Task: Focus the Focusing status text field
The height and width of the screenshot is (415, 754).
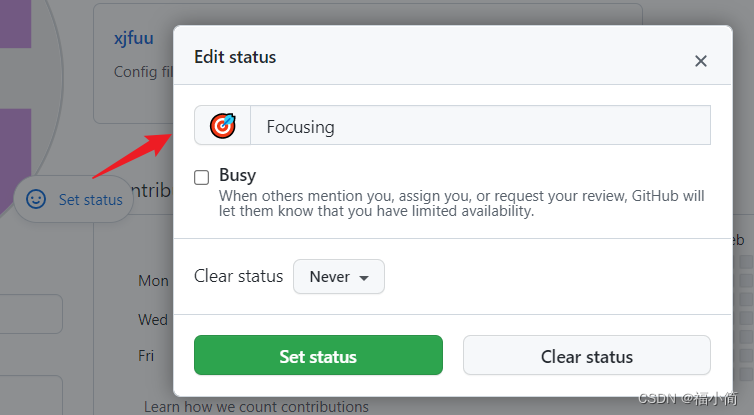Action: (480, 126)
